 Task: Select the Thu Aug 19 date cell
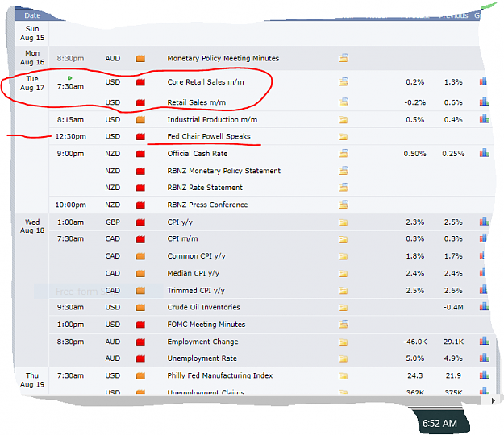point(32,379)
